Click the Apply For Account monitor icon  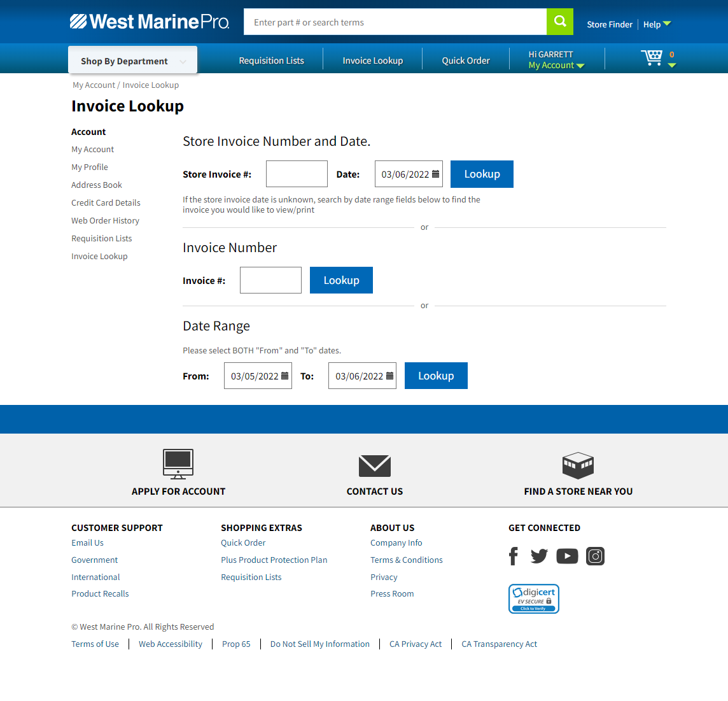tap(178, 464)
